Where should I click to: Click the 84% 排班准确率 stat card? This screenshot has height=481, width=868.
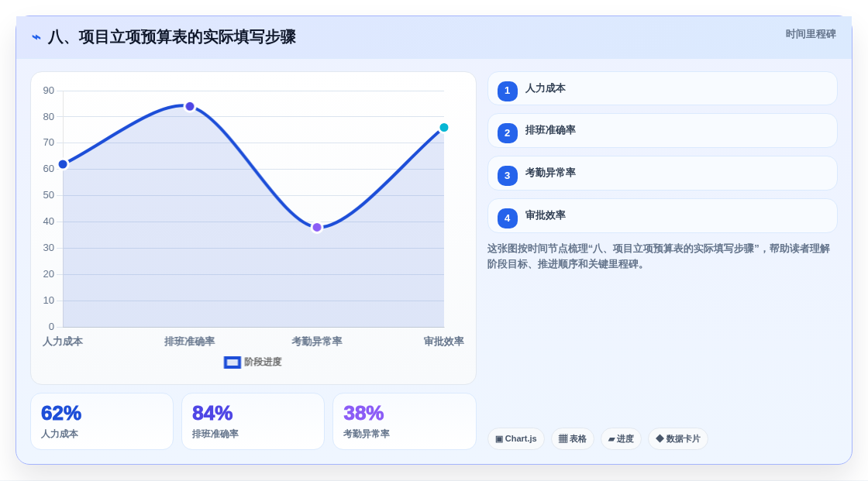pos(253,422)
